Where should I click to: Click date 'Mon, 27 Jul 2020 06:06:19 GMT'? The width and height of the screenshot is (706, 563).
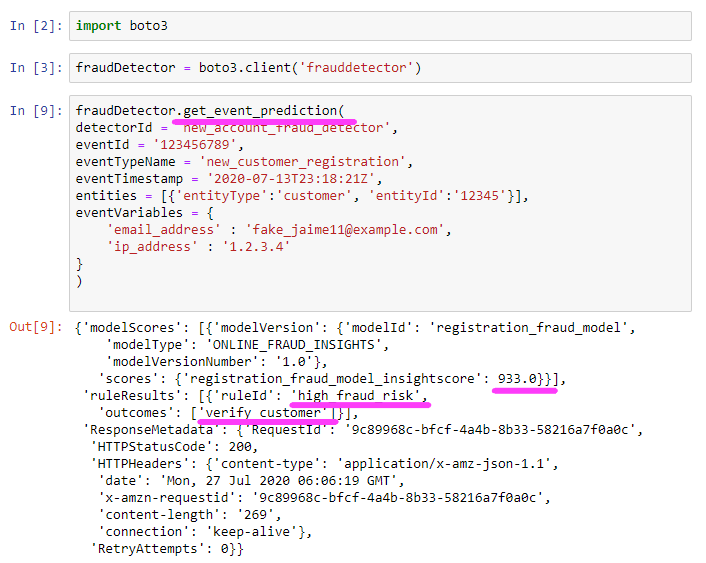tap(279, 481)
